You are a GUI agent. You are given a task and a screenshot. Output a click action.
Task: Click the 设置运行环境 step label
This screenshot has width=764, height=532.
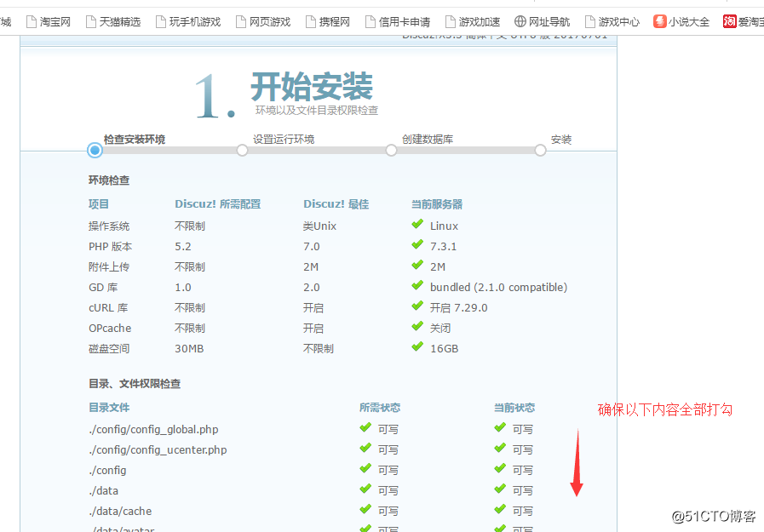tap(284, 140)
